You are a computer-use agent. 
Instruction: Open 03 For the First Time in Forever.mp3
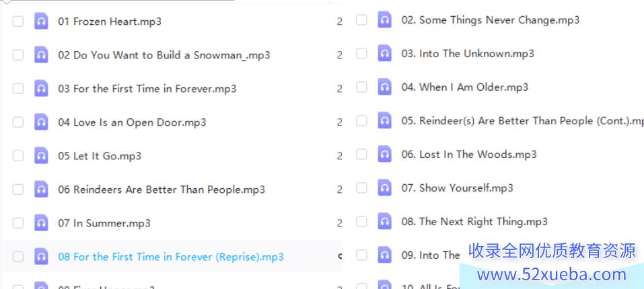(147, 89)
